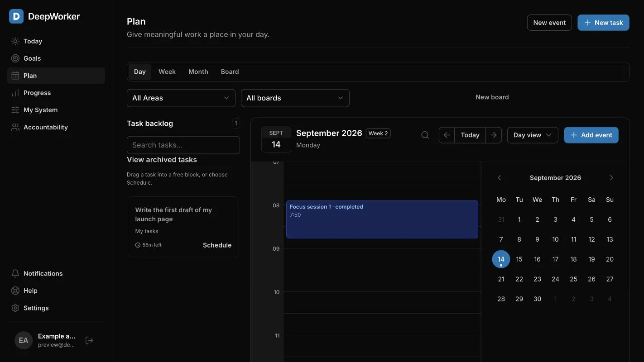This screenshot has height=362, width=644.
Task: Switch to the Board tab
Action: coord(230,71)
